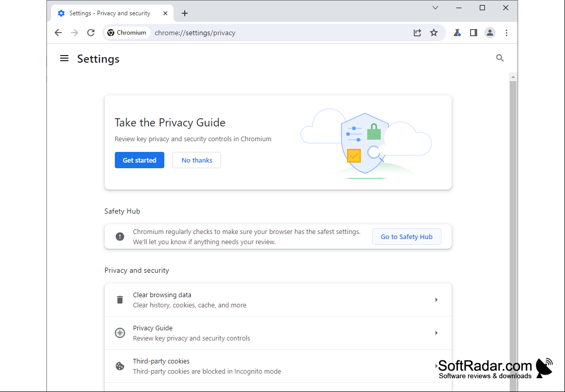Minimize the Chromium window
565x392 pixels.
pyautogui.click(x=459, y=8)
